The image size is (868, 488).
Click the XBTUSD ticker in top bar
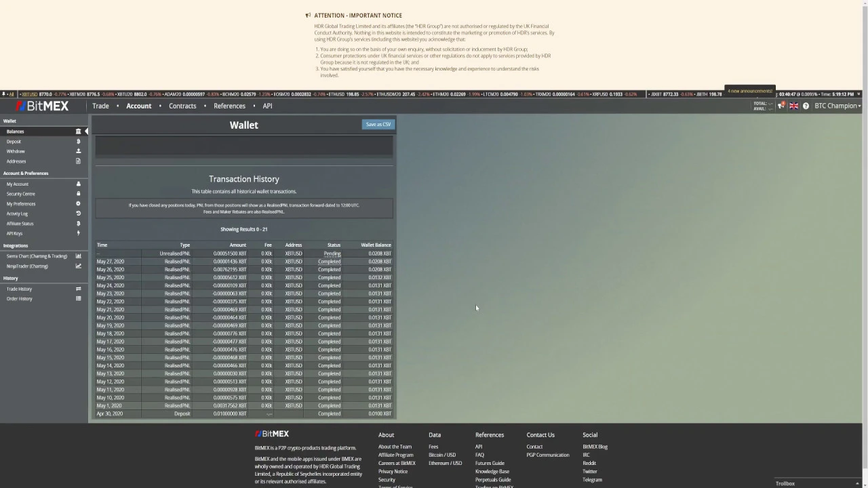point(37,94)
